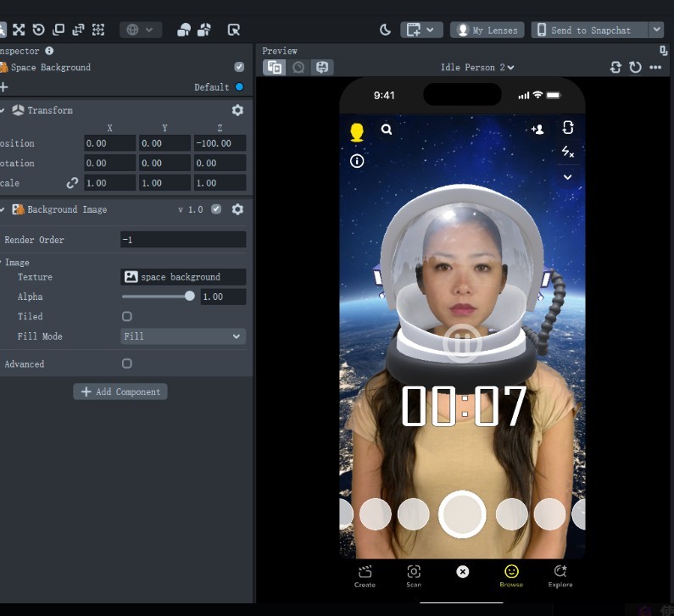Open the Create tab in Snapchat preview
This screenshot has height=616, width=674.
click(365, 576)
